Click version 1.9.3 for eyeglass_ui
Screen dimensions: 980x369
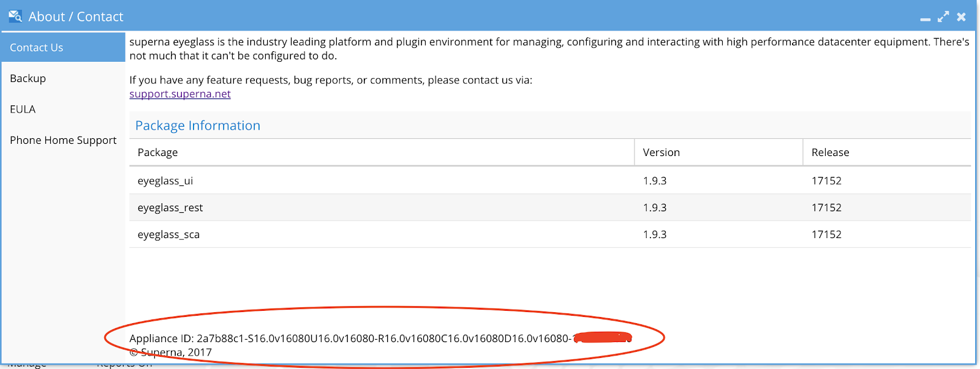tap(655, 181)
